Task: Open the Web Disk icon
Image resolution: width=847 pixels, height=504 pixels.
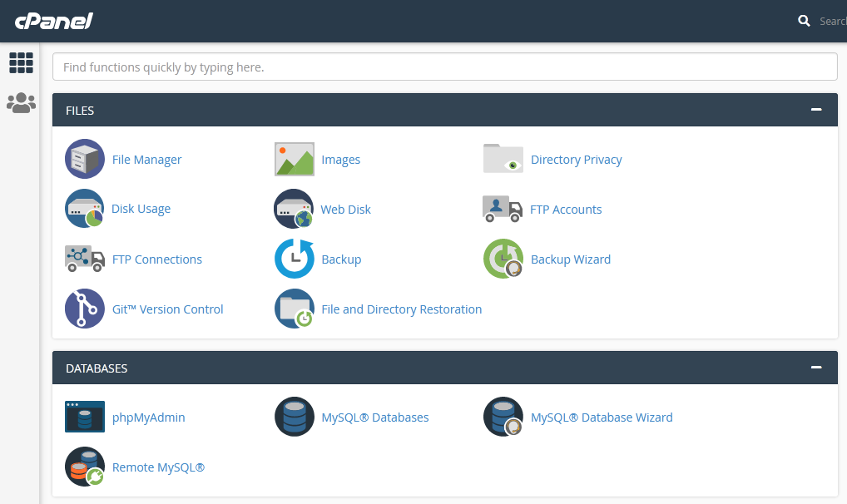Action: click(295, 210)
